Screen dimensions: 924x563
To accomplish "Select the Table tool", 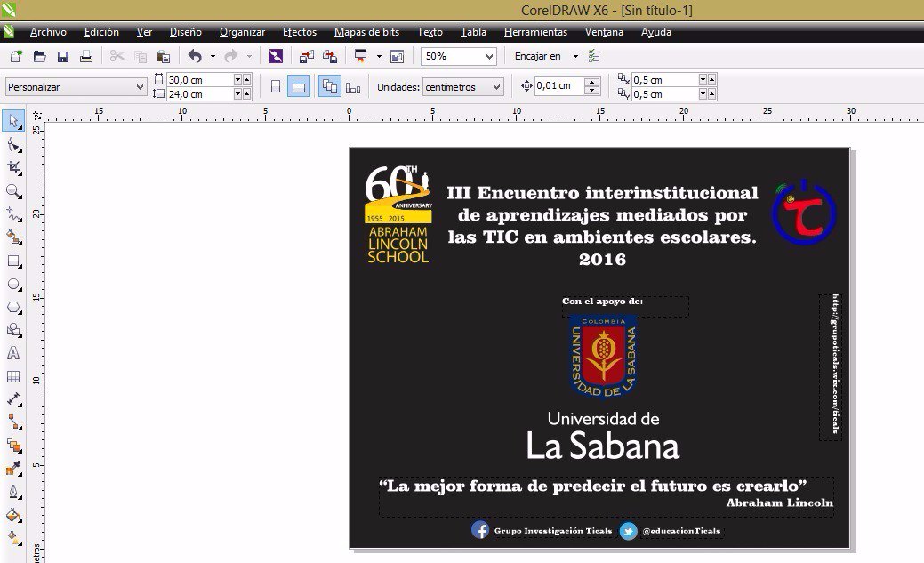I will click(x=13, y=377).
